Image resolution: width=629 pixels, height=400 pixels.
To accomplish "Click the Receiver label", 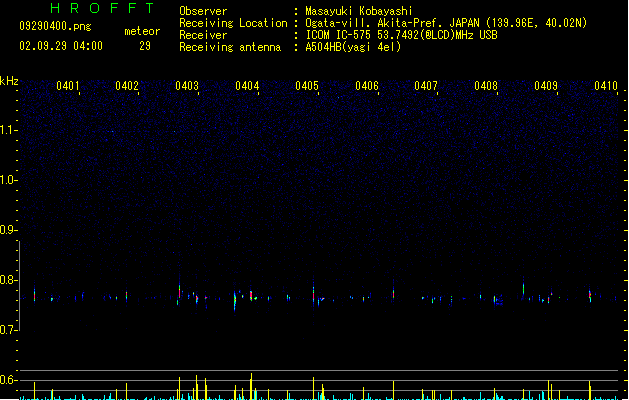I will (x=203, y=35).
